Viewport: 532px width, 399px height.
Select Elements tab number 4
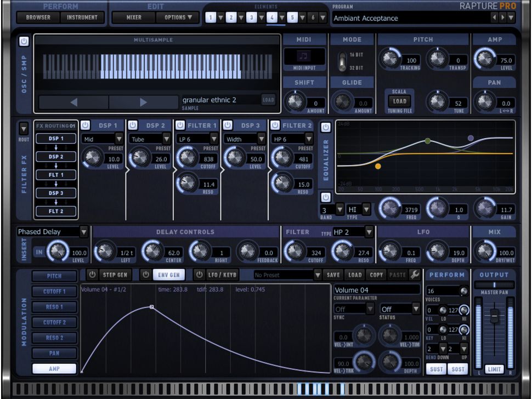click(273, 17)
